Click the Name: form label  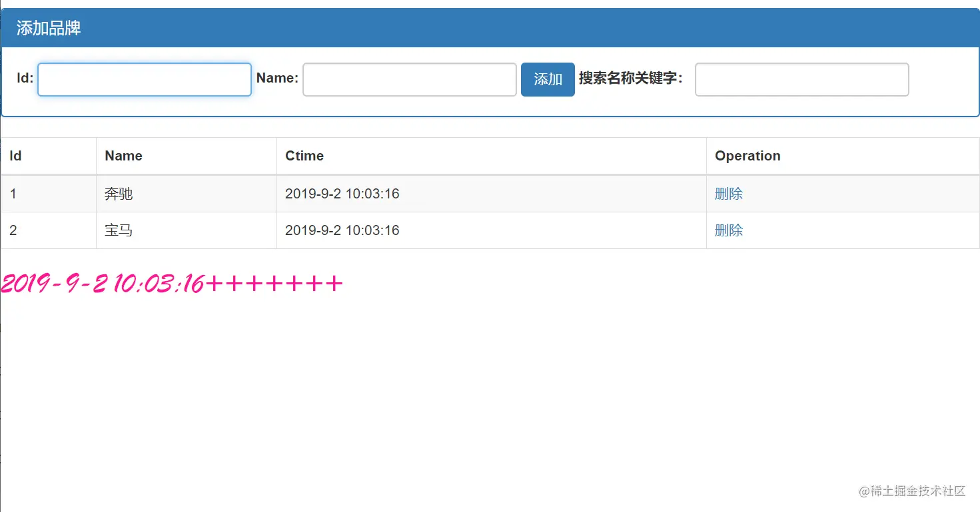click(277, 78)
